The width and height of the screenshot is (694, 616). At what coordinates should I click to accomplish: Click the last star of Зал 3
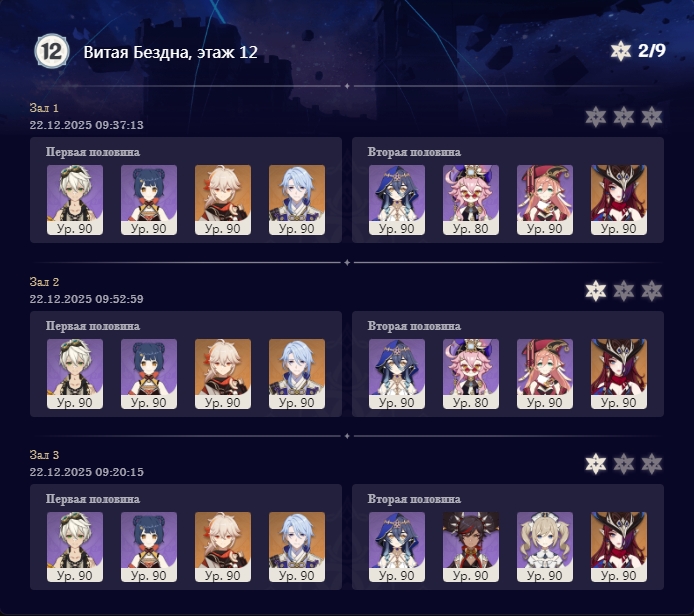point(652,464)
